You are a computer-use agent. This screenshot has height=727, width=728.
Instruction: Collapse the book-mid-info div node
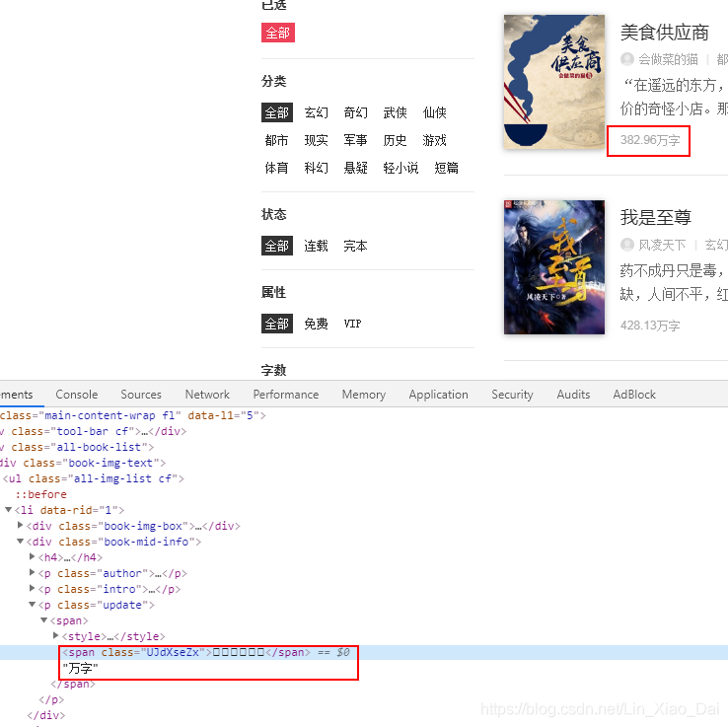click(x=20, y=542)
